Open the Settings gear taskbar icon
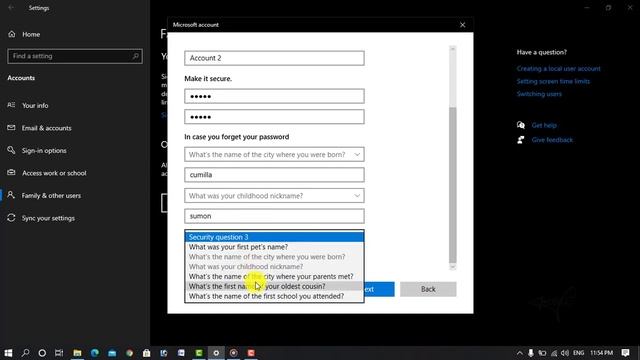 [216, 353]
